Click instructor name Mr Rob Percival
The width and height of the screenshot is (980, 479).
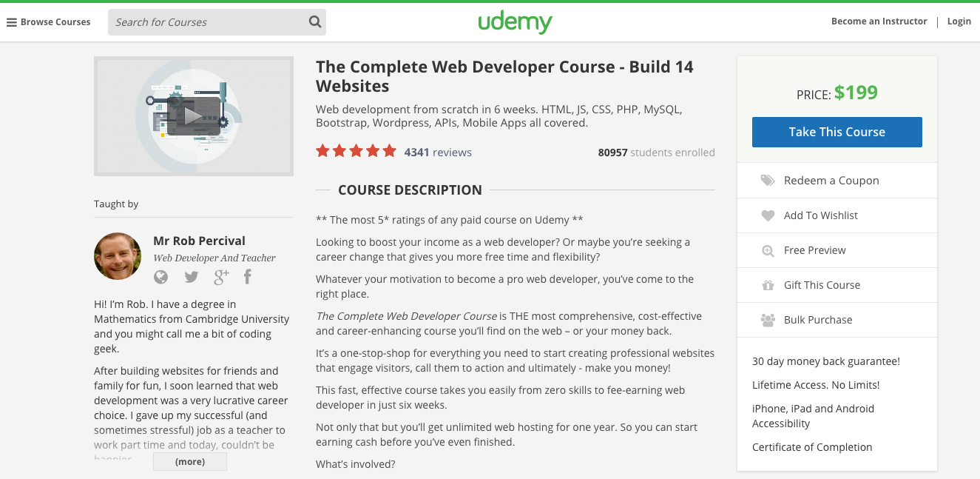click(x=199, y=241)
